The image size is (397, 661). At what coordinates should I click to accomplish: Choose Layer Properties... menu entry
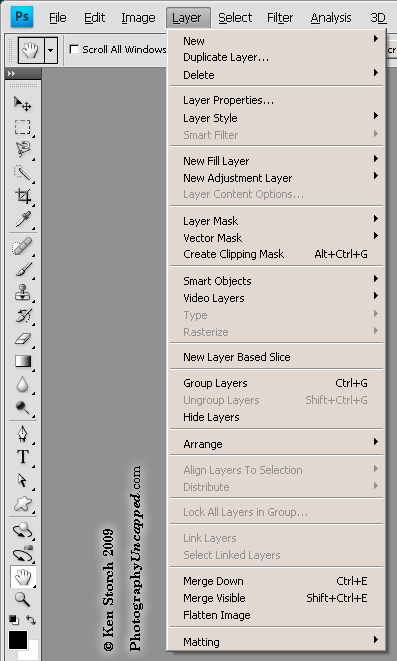[276, 100]
